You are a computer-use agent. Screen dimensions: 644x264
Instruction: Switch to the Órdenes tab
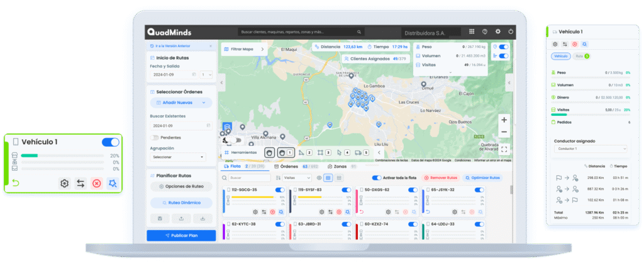pos(289,166)
